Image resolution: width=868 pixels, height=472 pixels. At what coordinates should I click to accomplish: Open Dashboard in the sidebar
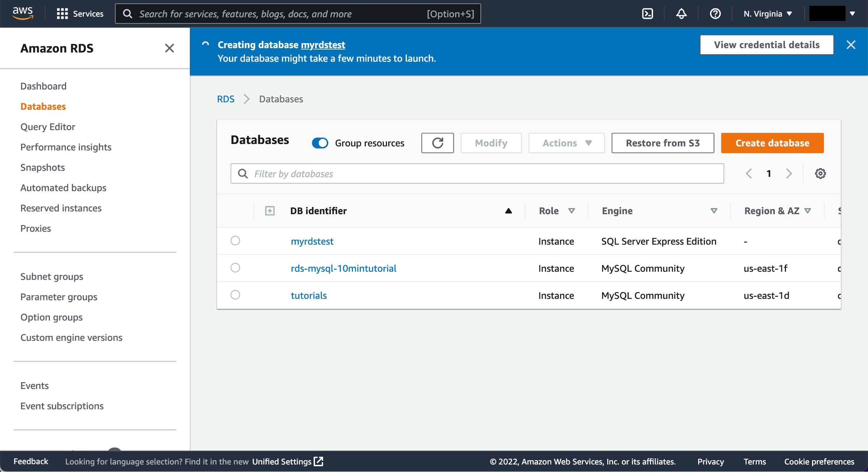tap(43, 86)
